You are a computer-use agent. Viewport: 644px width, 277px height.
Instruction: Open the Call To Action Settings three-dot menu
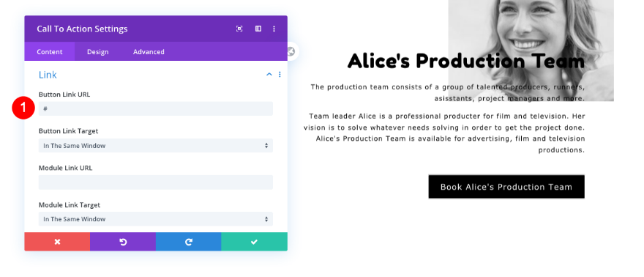coord(274,29)
